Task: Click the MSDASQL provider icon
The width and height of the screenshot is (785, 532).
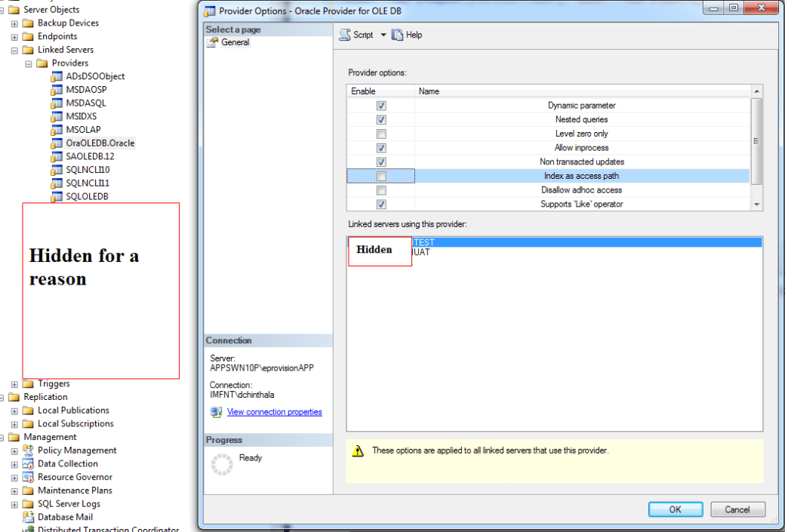Action: [x=57, y=103]
